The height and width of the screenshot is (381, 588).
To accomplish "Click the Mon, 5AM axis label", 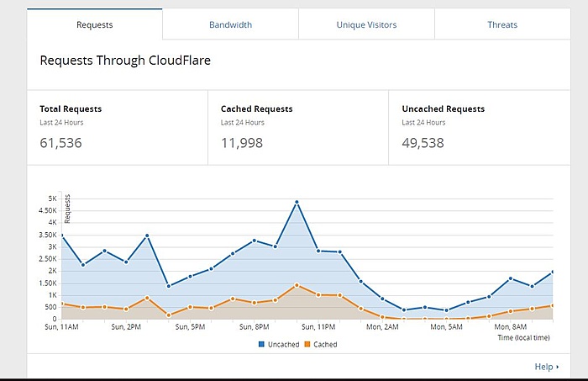I will (x=446, y=327).
